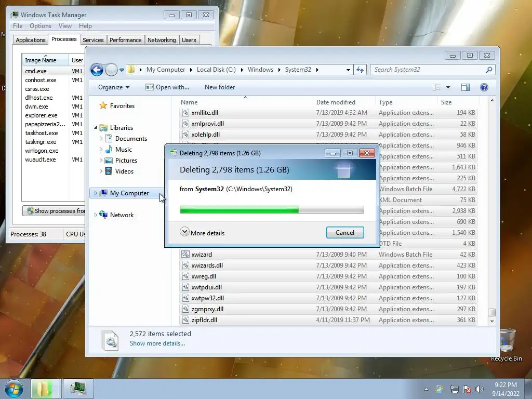Viewport: 532px width, 399px height.
Task: Open Options menu in Task Manager
Action: (41, 26)
